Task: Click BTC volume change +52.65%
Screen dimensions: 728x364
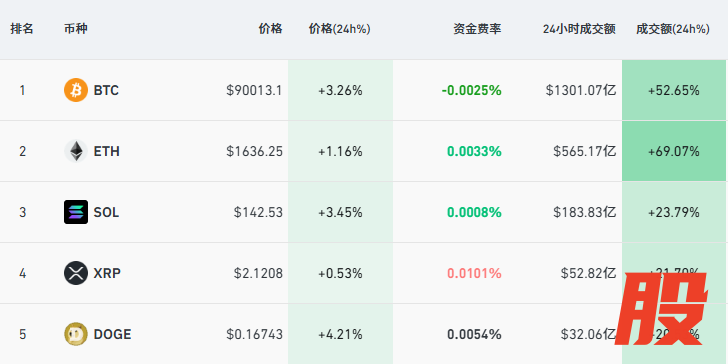Action: tap(674, 90)
